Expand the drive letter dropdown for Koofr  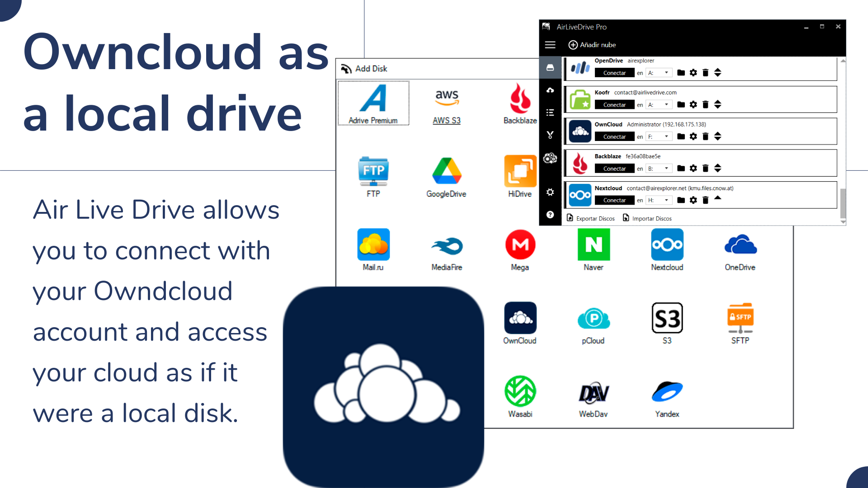pyautogui.click(x=666, y=104)
